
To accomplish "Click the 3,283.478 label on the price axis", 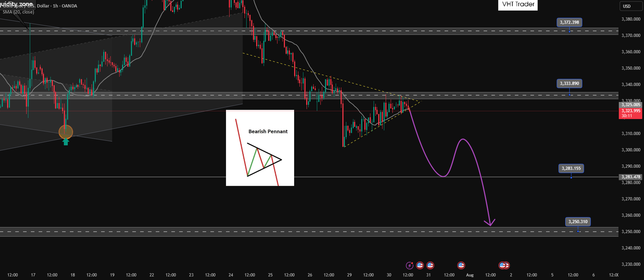I will click(x=631, y=177).
